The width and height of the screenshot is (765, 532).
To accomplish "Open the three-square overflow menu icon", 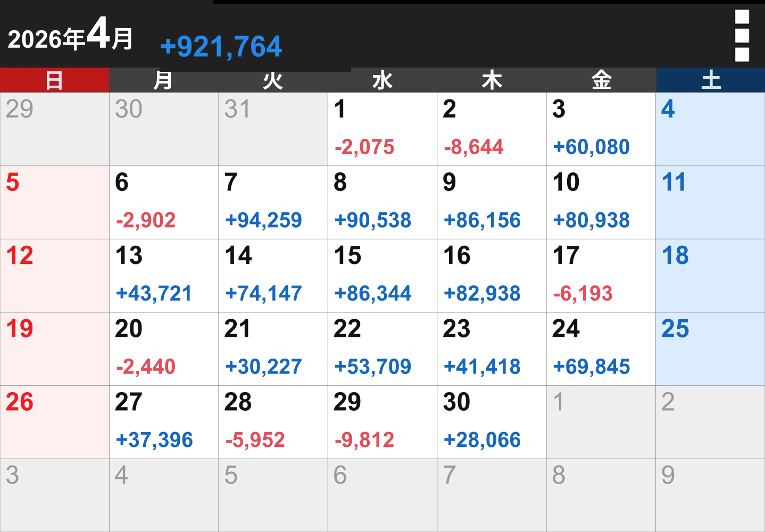I will (x=742, y=36).
